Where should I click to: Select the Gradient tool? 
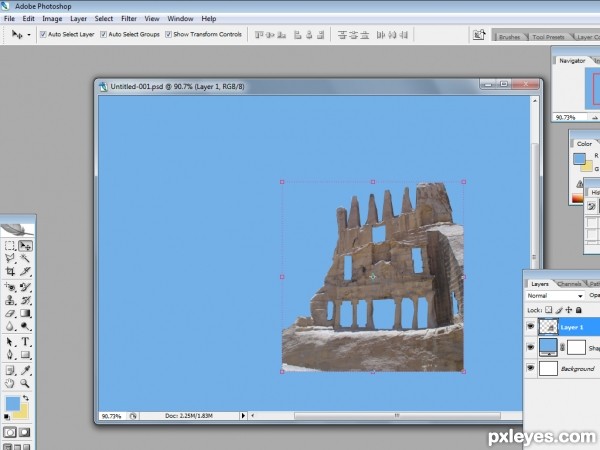pos(25,313)
